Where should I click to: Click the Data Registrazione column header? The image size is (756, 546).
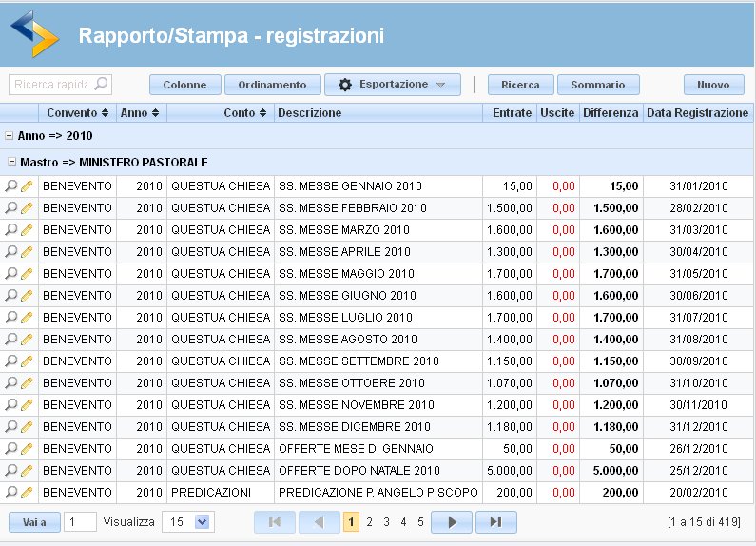click(x=698, y=113)
